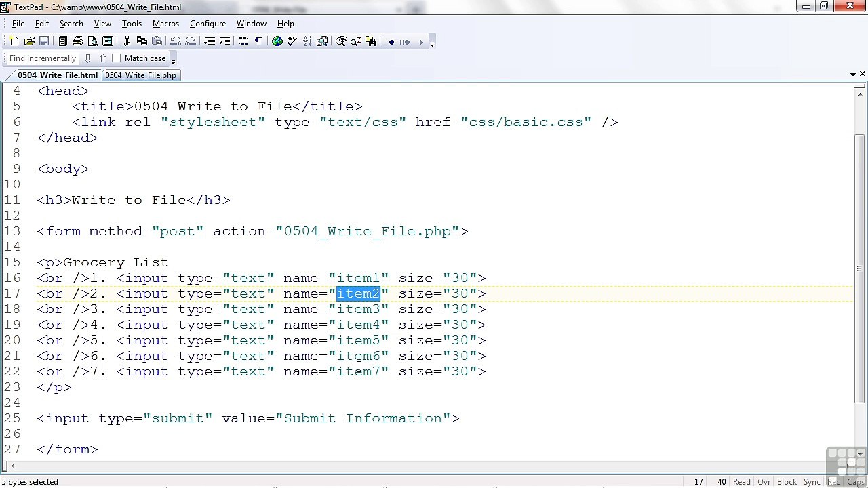The width and height of the screenshot is (868, 488).
Task: Open the document tab list dropdown arrow
Action: [852, 74]
